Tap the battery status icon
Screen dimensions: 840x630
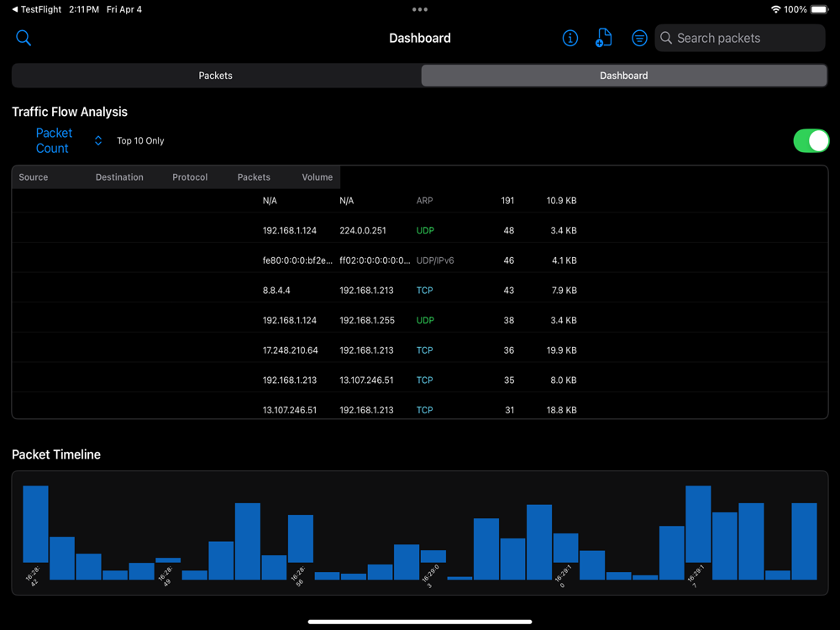coord(819,9)
